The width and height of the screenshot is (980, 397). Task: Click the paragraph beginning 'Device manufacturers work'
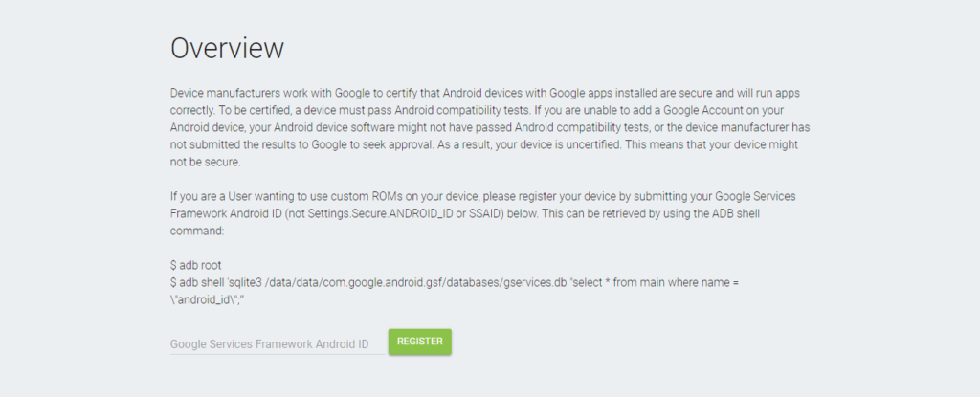[x=491, y=127]
